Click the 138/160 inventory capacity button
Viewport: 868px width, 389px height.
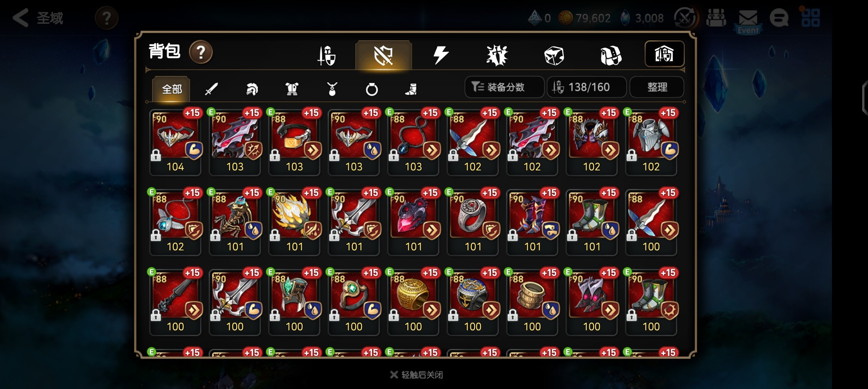pyautogui.click(x=586, y=87)
